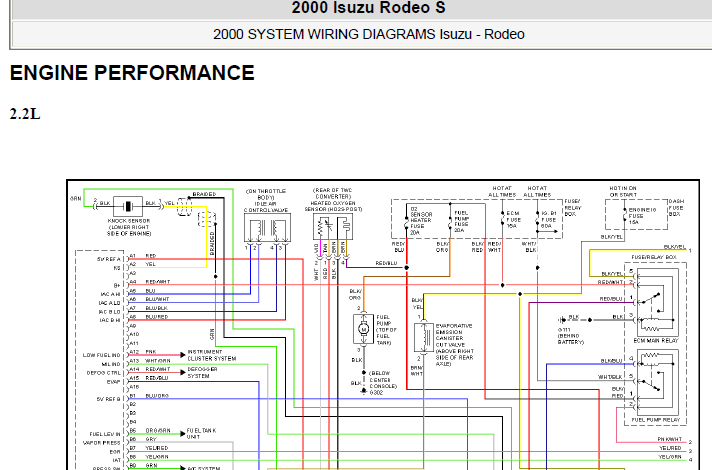Select the 'DEFOG CTRL' pin label
Viewport: 712px width, 470px height.
pos(104,373)
